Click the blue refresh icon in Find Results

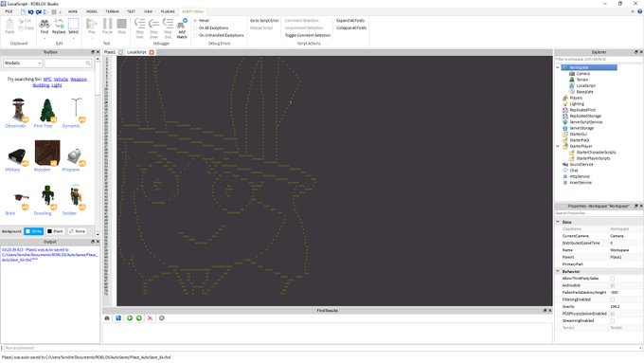pos(118,318)
